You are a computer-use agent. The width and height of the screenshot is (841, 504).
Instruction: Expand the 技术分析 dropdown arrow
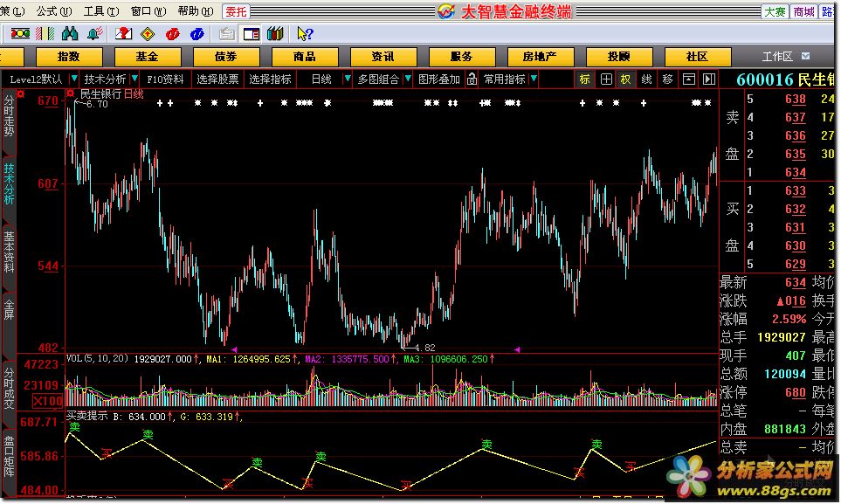pos(134,79)
